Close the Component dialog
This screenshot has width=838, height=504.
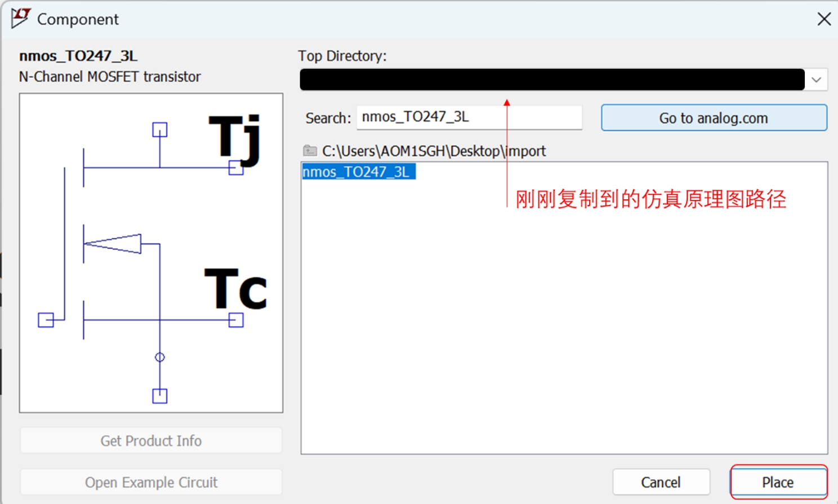point(823,19)
